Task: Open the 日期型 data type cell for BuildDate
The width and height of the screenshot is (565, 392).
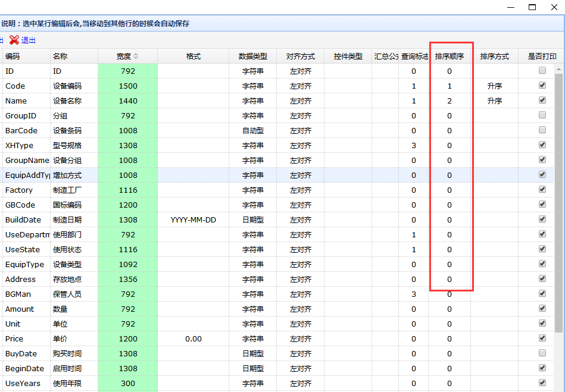Action: (x=252, y=220)
